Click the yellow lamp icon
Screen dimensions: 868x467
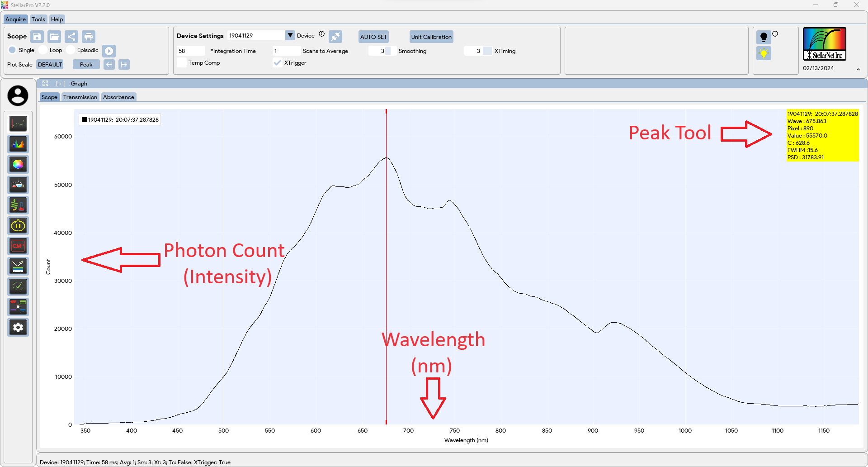pos(764,53)
